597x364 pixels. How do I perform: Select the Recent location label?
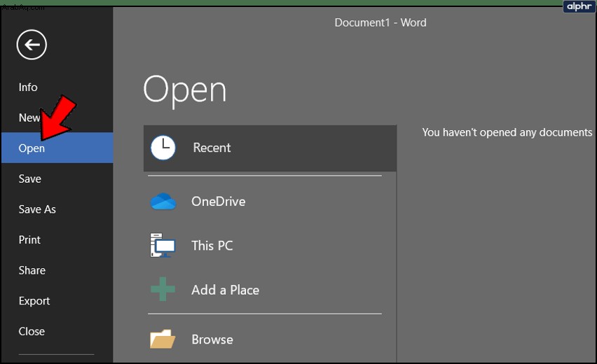pyautogui.click(x=212, y=148)
